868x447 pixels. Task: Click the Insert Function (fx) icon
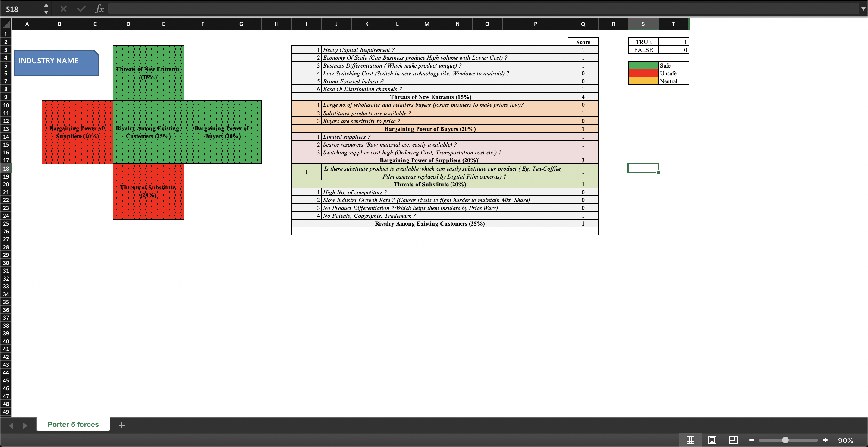(99, 9)
